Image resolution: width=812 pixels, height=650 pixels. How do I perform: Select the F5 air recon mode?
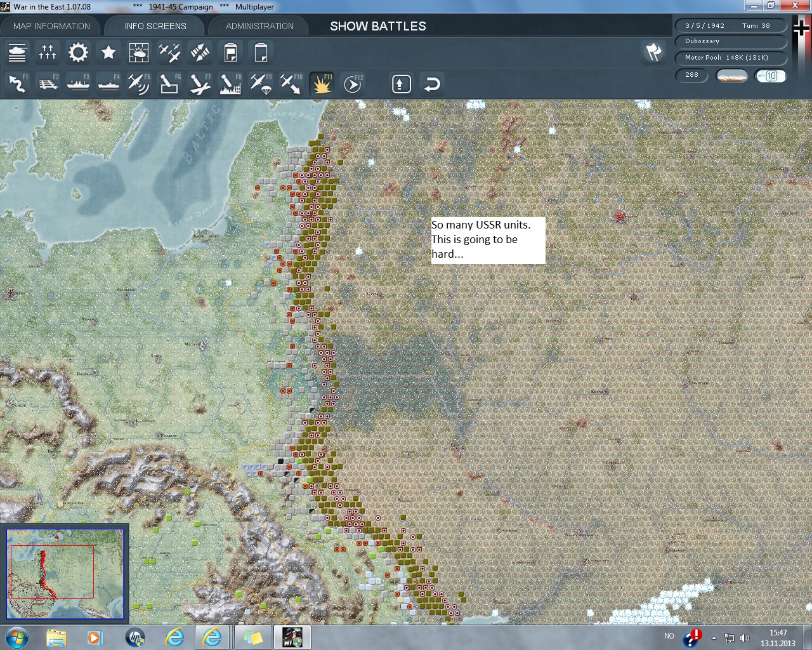[139, 84]
